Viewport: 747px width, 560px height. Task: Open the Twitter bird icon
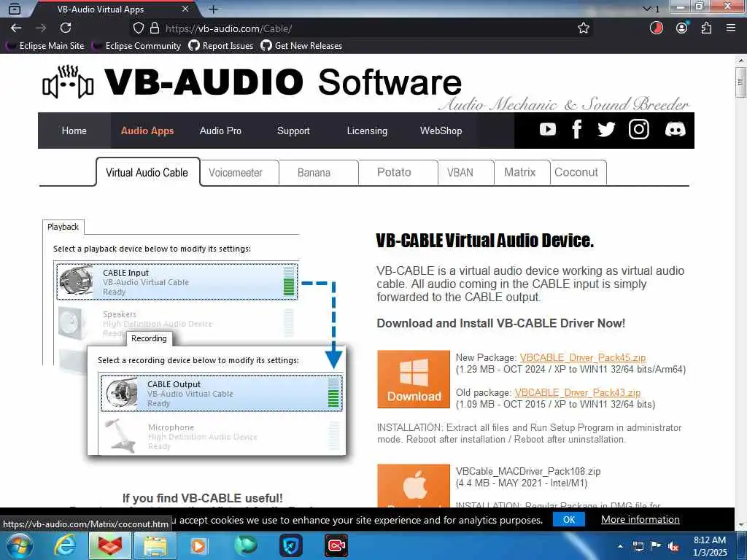coord(606,130)
